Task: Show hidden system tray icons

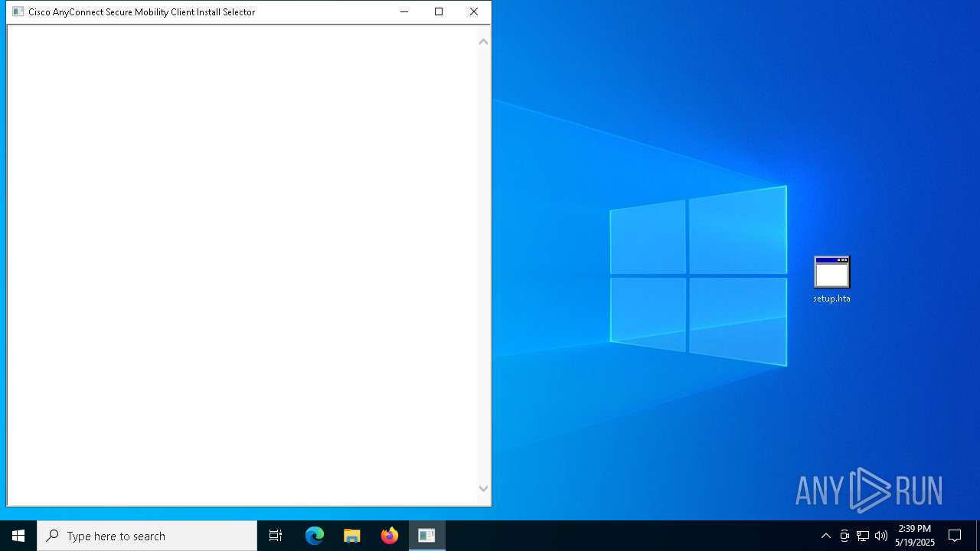Action: [x=825, y=536]
